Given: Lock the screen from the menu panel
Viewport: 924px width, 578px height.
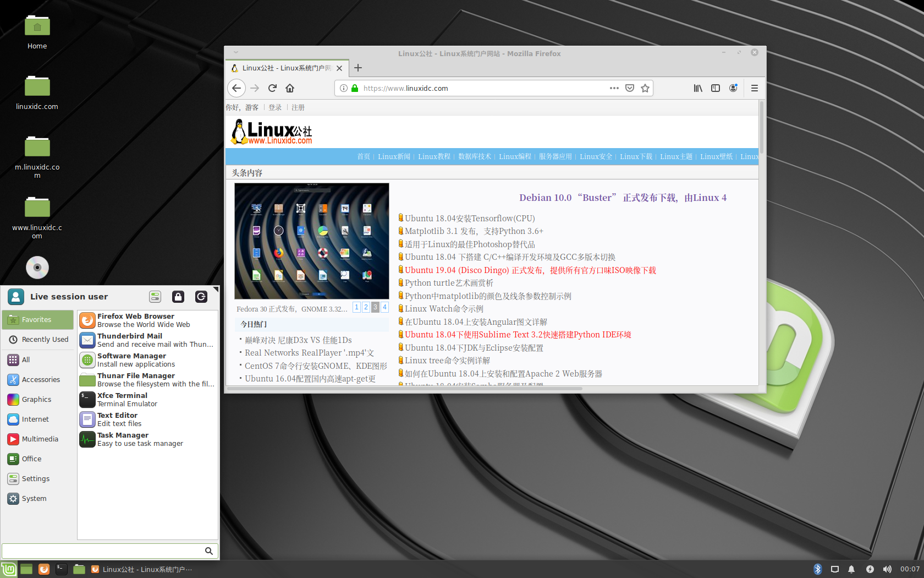Looking at the screenshot, I should (x=178, y=297).
